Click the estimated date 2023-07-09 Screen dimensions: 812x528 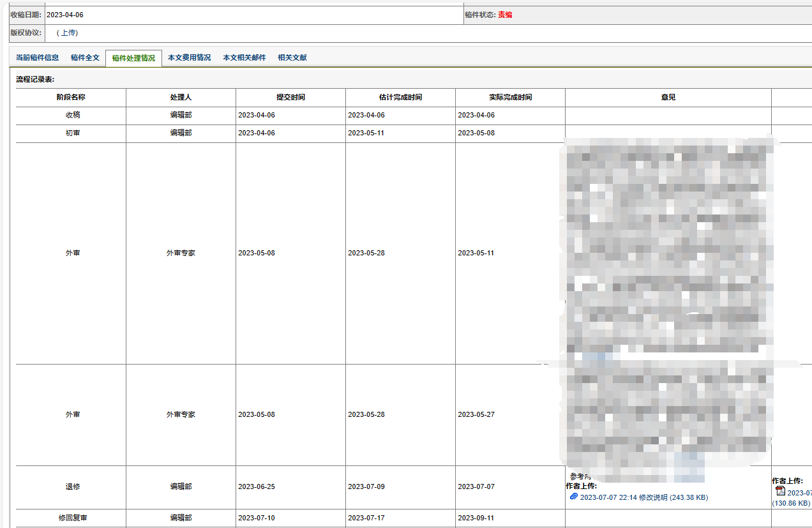pyautogui.click(x=366, y=487)
